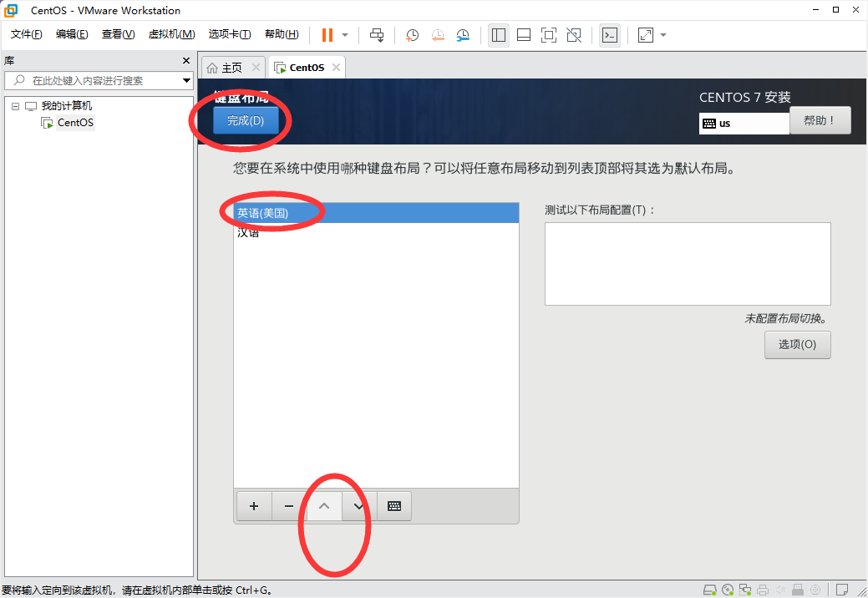The height and width of the screenshot is (598, 868).
Task: Click the hard disk status bar icon
Action: coord(709,590)
